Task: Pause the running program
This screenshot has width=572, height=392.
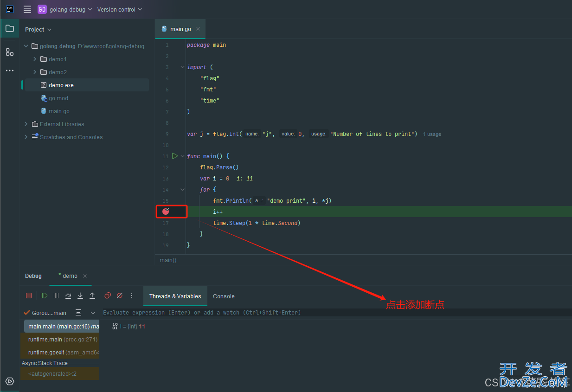Action: click(x=56, y=296)
